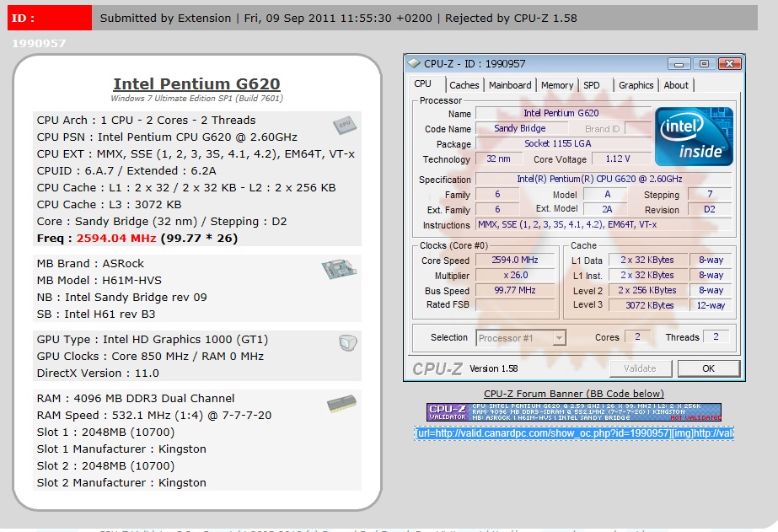Click the Threads count field
The image size is (778, 532).
716,336
